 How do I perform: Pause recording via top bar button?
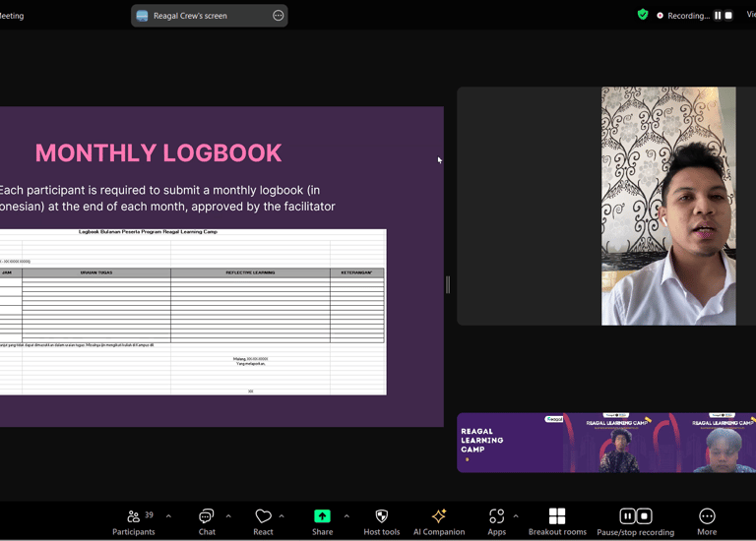tap(718, 16)
